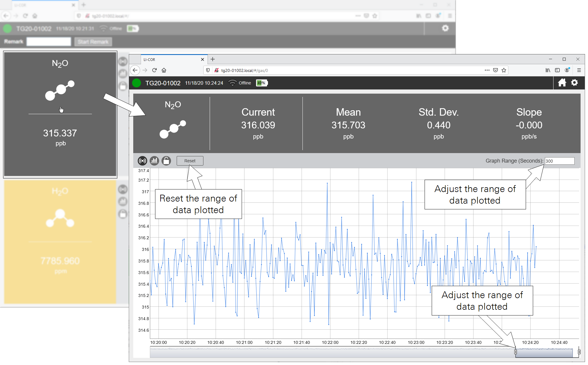Toggle the sidebar icon in browser toolbar
588x365 pixels.
click(557, 70)
